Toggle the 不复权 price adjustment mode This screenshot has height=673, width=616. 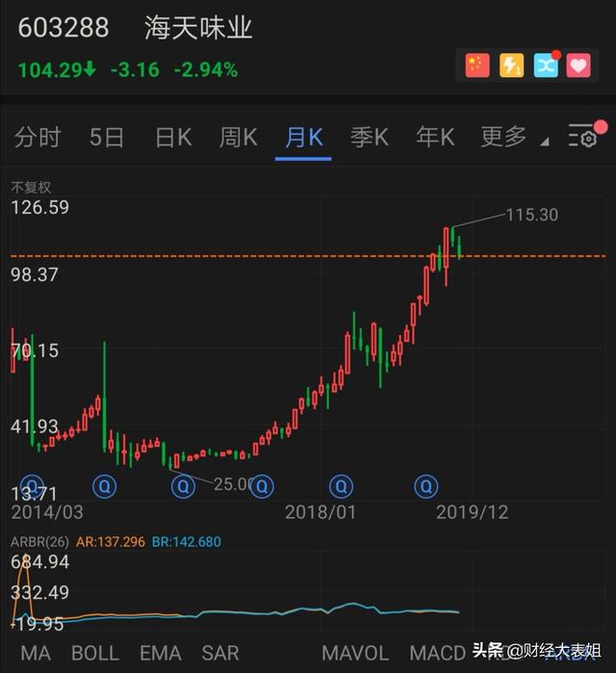point(31,187)
